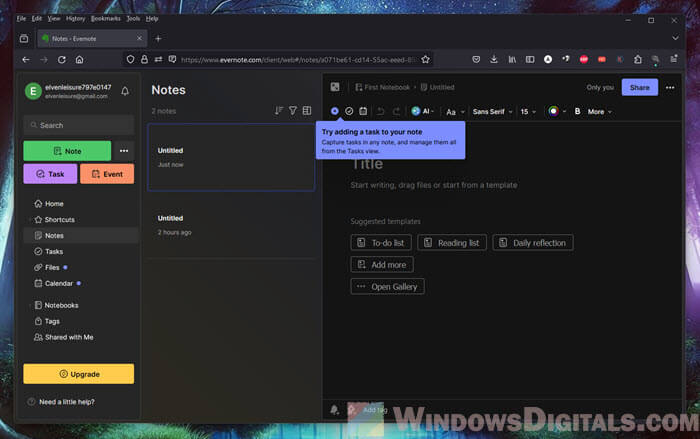Click Open Gallery button

tap(388, 286)
